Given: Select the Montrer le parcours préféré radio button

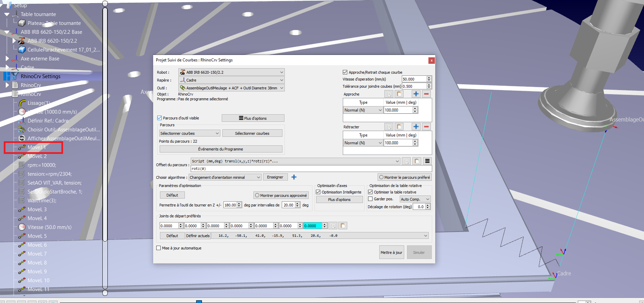Looking at the screenshot, I should 381,177.
